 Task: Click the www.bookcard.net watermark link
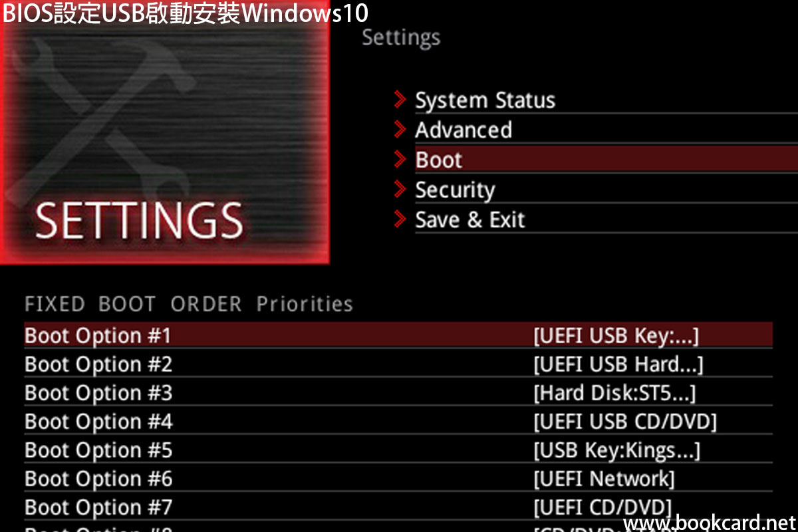710,523
